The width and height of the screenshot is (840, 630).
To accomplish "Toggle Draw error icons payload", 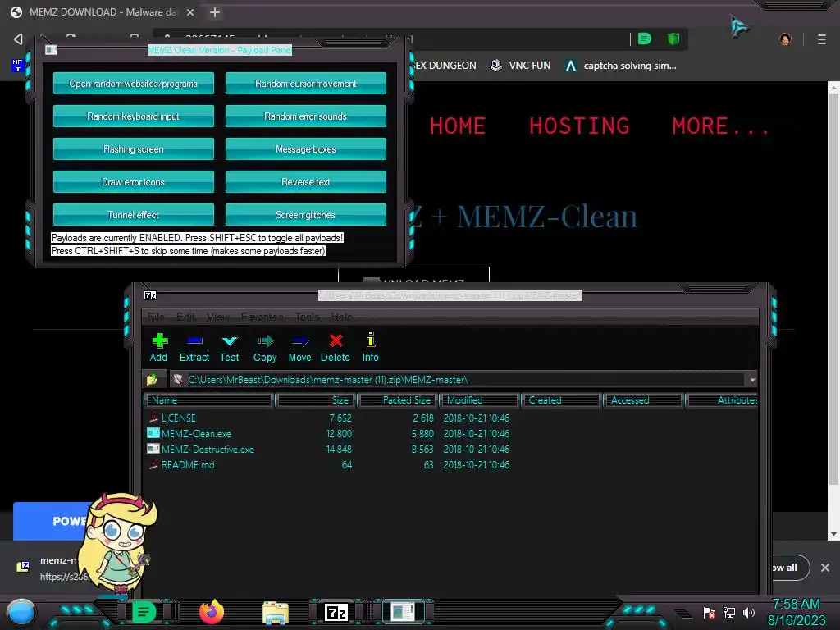I will (134, 181).
